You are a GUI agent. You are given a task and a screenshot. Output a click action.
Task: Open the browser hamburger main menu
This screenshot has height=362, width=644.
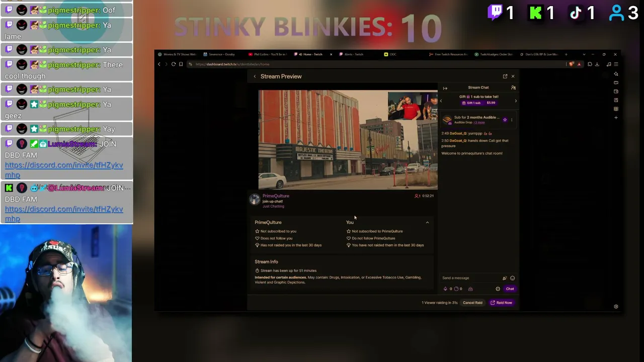click(x=616, y=64)
